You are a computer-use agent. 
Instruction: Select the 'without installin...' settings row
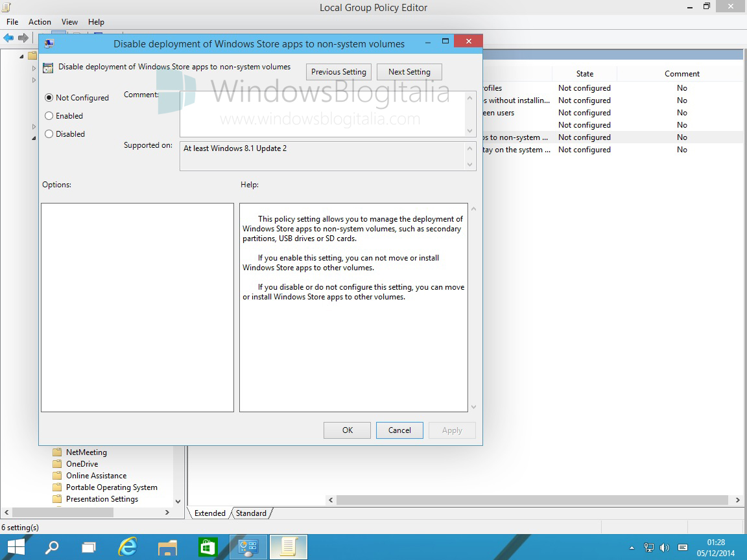pyautogui.click(x=613, y=100)
